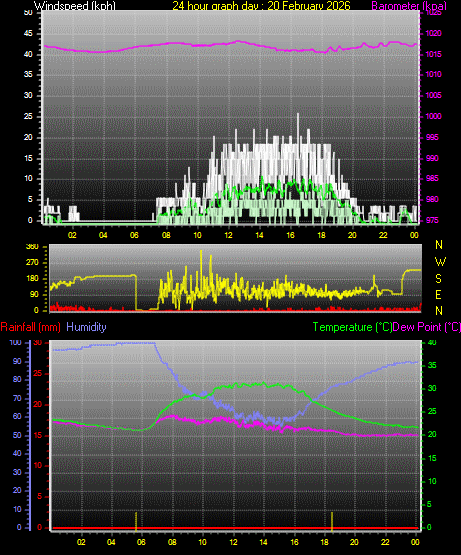The image size is (461, 555).
Task: Click the "24 hour graph day : 20 February 2026" title
Action: 261,6
